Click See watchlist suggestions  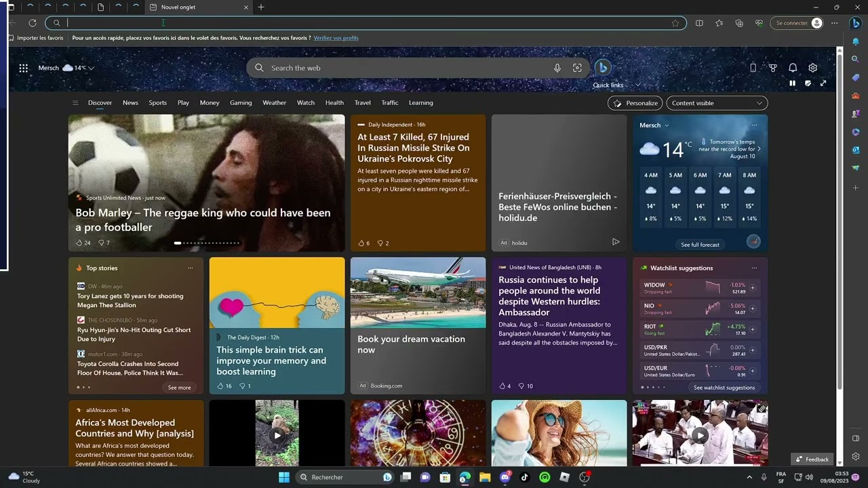point(724,388)
